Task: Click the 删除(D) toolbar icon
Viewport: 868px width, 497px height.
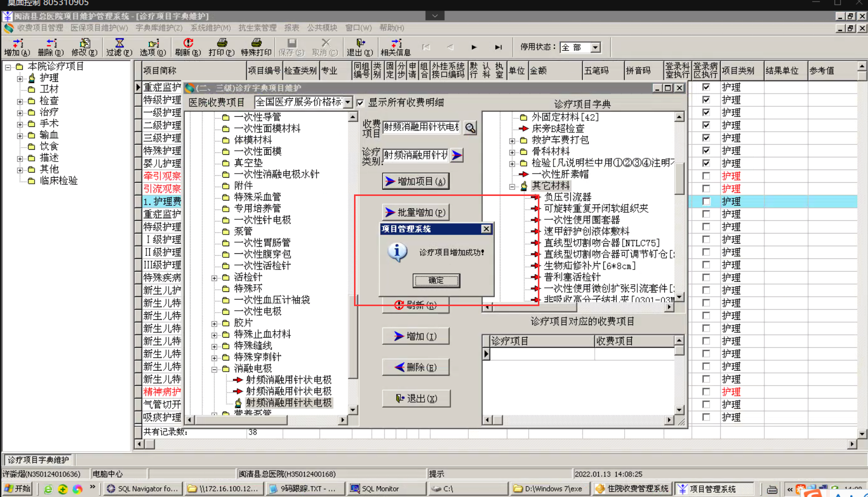Action: [50, 47]
